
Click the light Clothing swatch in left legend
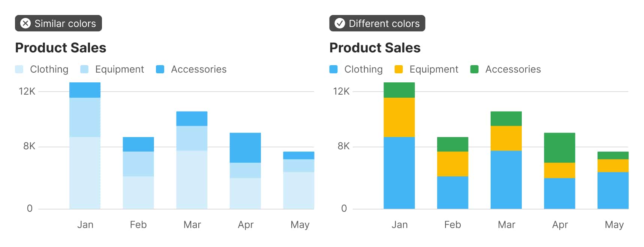tap(19, 69)
